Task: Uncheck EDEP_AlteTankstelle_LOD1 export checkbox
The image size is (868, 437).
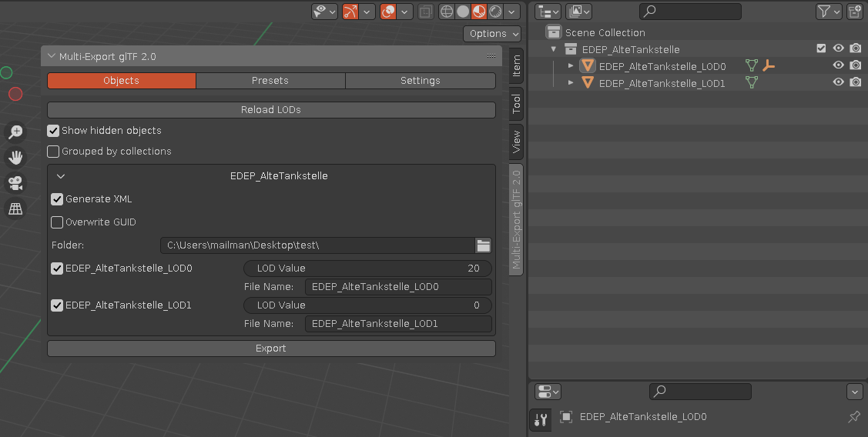Action: click(x=57, y=305)
